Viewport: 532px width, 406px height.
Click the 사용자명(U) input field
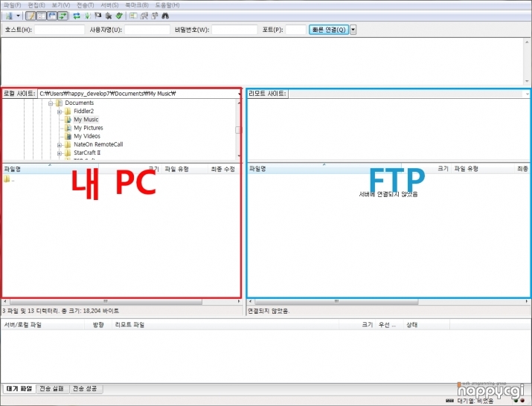pos(147,30)
